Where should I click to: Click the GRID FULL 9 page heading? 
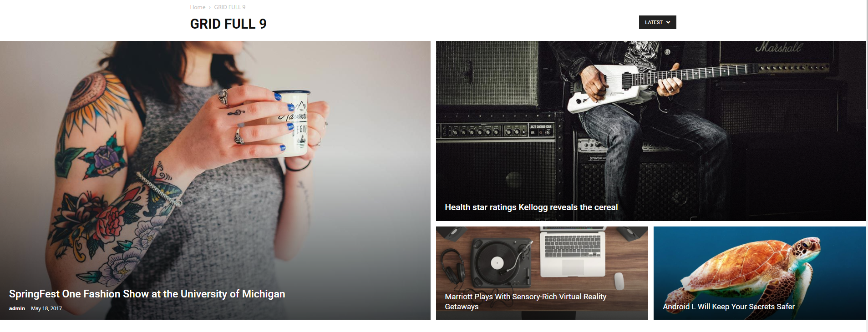228,24
